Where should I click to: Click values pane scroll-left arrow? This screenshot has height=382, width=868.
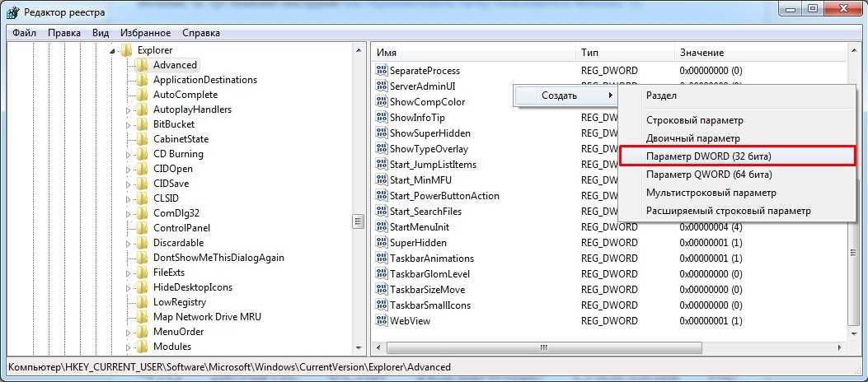pos(378,348)
